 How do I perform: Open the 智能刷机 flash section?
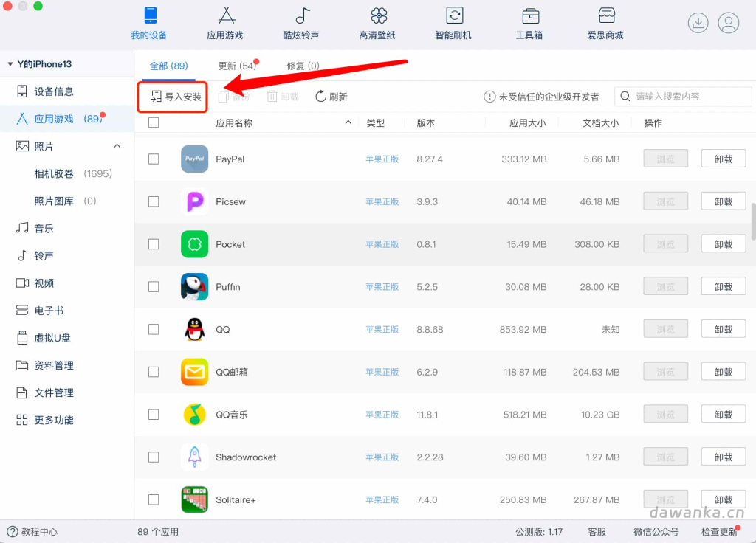[x=453, y=24]
